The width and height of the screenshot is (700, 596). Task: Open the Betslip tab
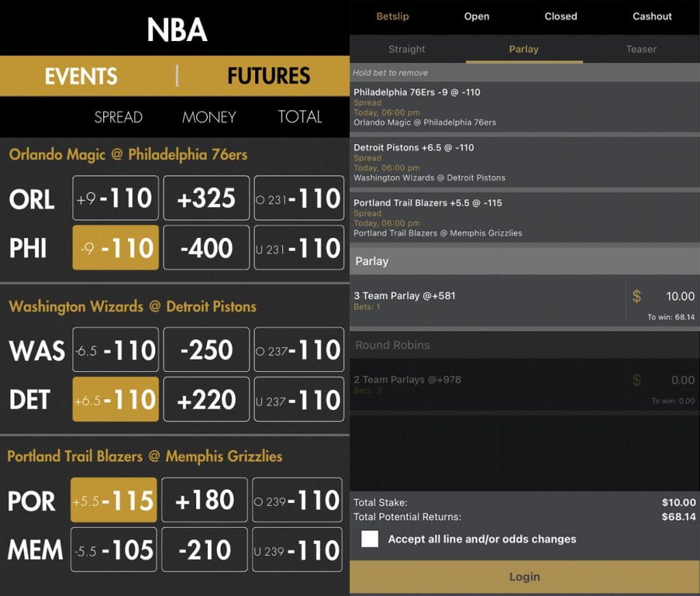[392, 16]
